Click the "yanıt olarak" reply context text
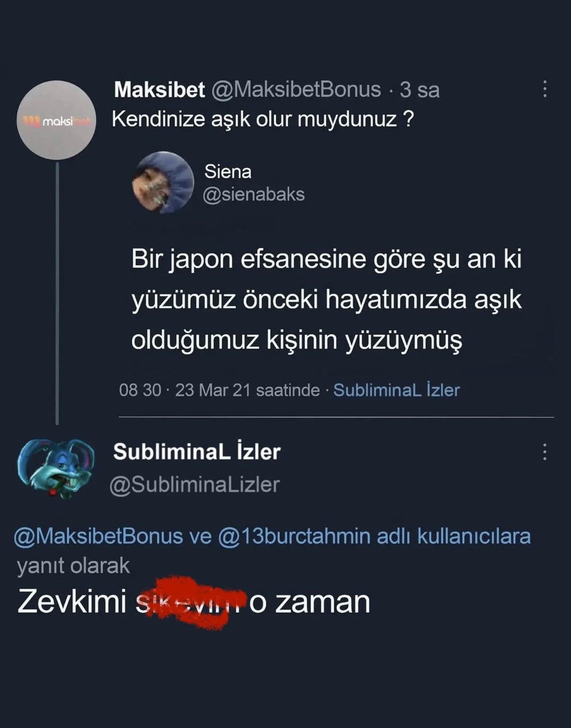Screen dimensions: 571x728 click(x=73, y=566)
